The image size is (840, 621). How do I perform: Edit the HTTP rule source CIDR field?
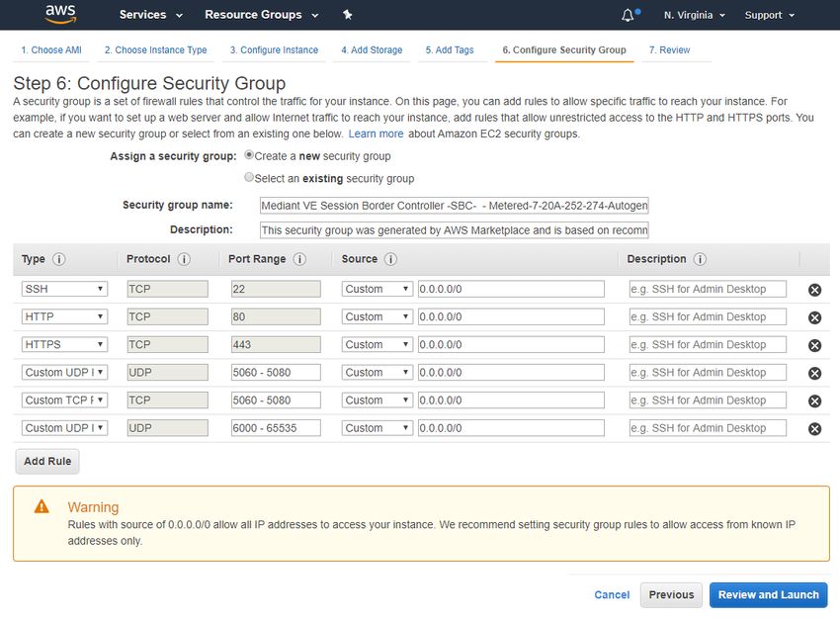coord(511,317)
